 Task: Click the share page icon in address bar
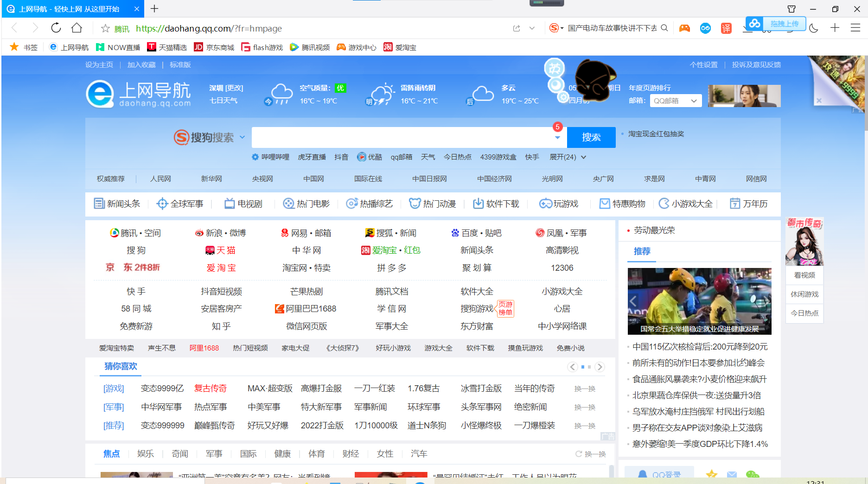[x=517, y=28]
